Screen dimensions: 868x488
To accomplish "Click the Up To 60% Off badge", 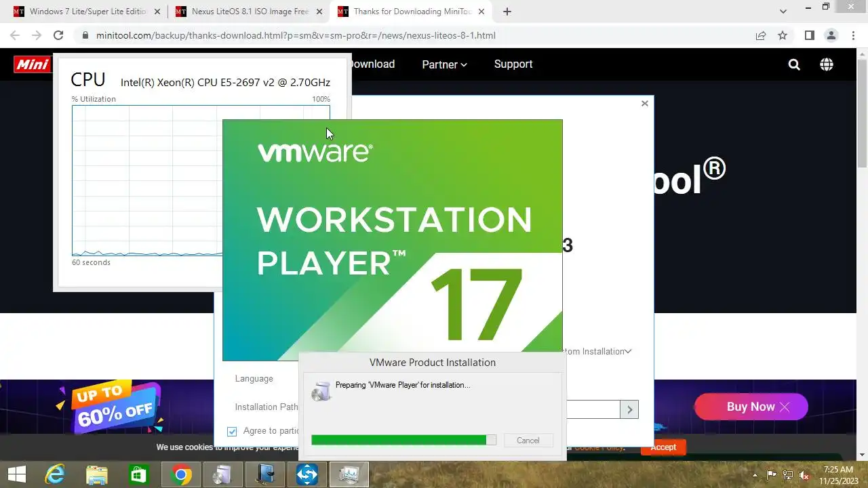I will click(x=114, y=407).
